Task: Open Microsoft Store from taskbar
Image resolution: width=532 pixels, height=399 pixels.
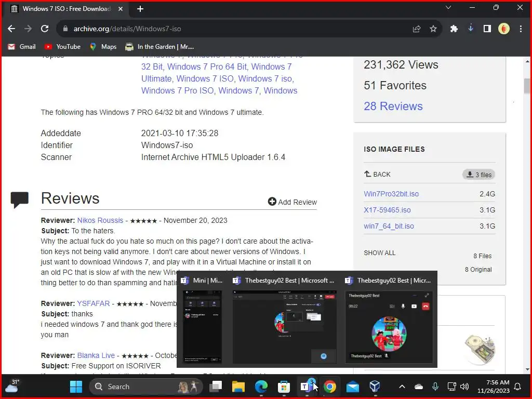Action: point(284,387)
